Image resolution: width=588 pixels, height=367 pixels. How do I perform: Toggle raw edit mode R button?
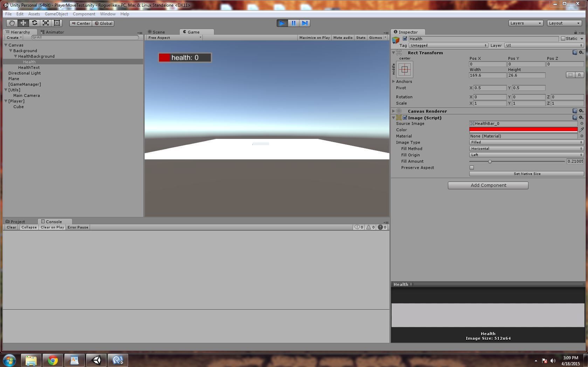coord(579,75)
